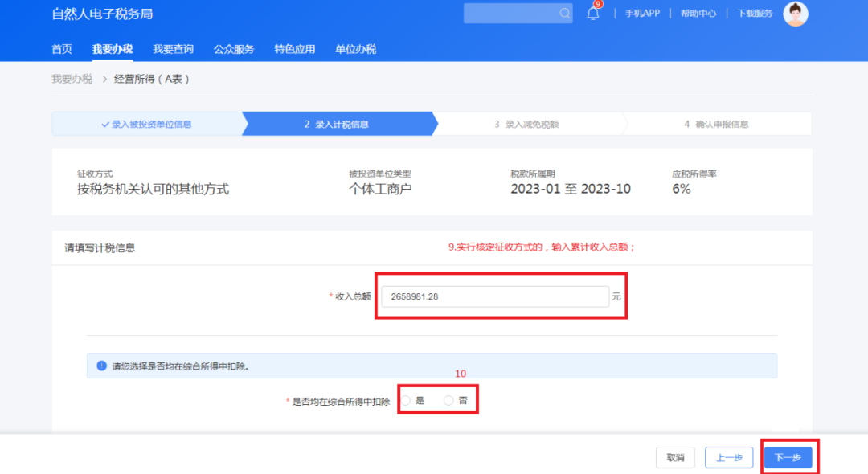Click the 2023-01 至 2023-10 period text
Screen dimensions: 868x474
571,189
